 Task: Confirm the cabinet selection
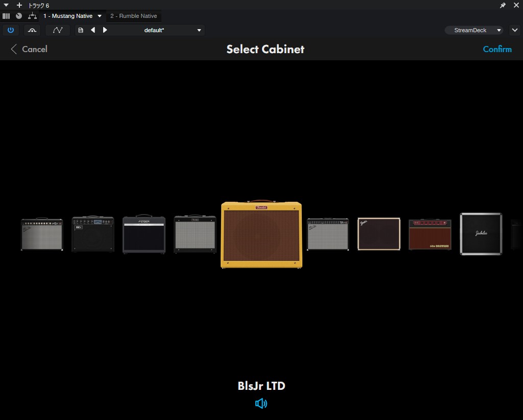point(497,49)
